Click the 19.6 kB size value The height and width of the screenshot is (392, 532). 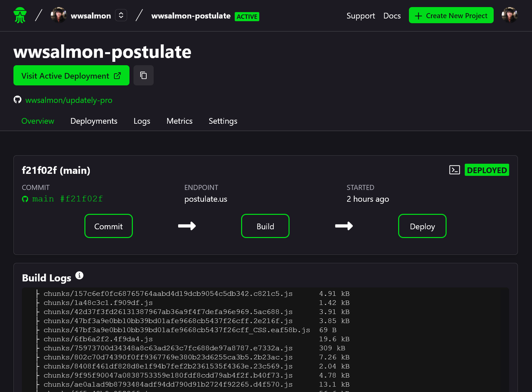[334, 339]
